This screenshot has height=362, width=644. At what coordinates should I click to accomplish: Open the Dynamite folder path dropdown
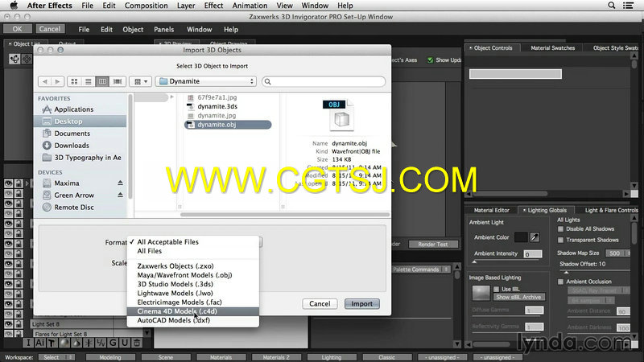[206, 81]
